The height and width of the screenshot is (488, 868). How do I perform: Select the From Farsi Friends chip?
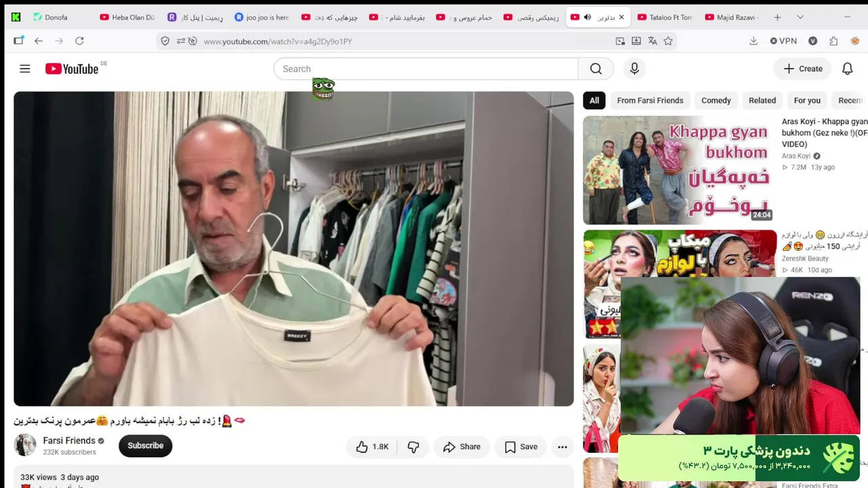(x=650, y=100)
